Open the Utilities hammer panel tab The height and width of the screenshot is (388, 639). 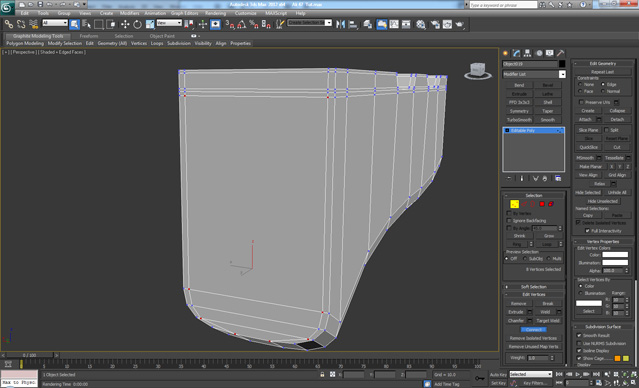pos(561,53)
